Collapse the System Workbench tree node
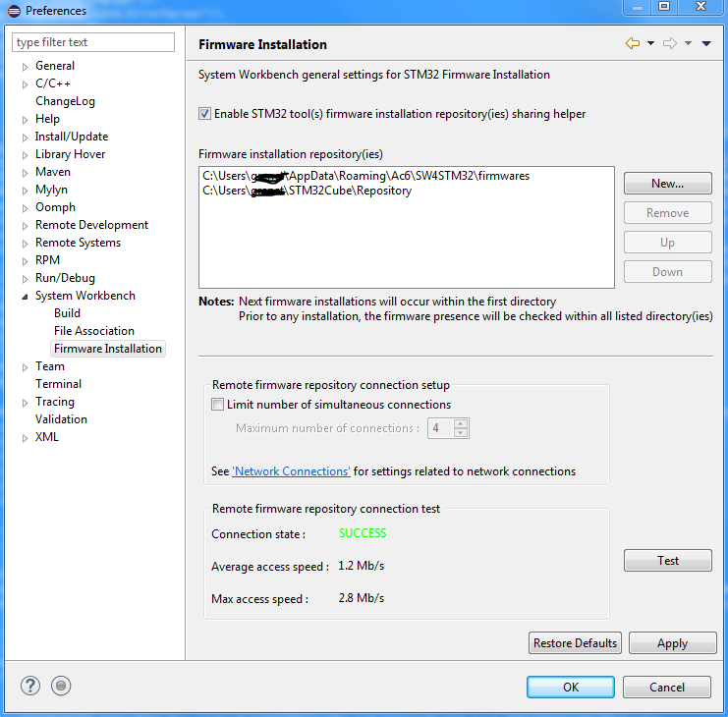Image resolution: width=728 pixels, height=717 pixels. point(26,297)
